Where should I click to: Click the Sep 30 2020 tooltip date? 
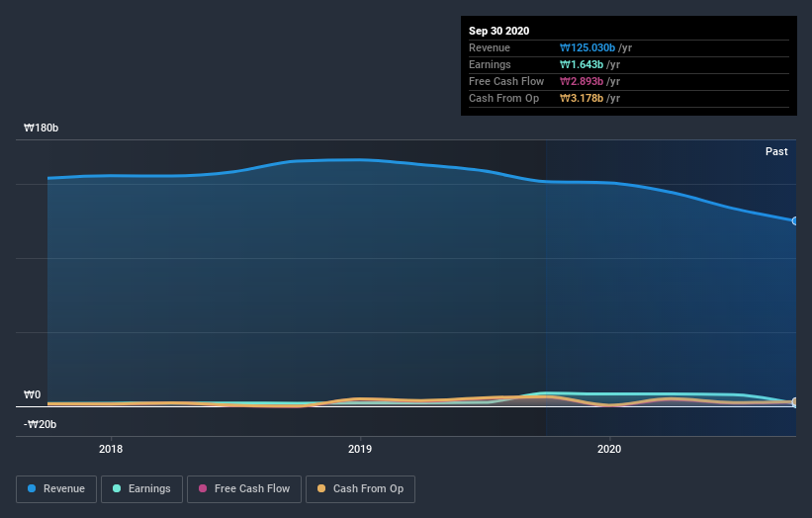498,31
